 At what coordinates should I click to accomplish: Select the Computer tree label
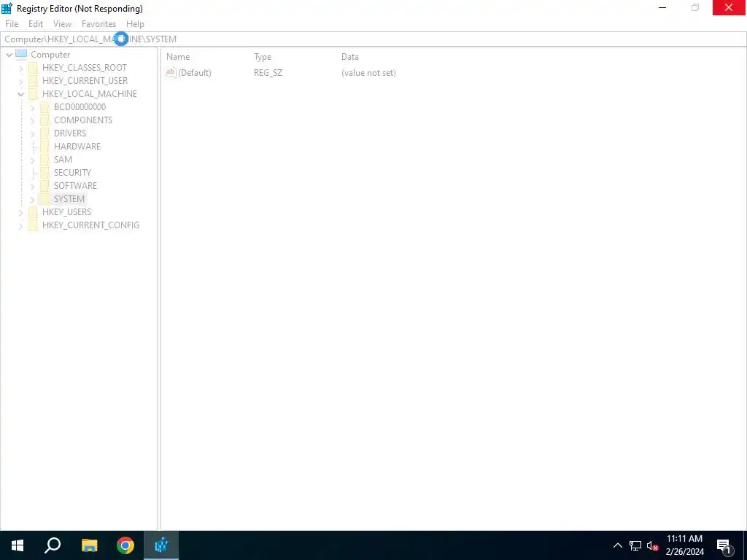(50, 55)
